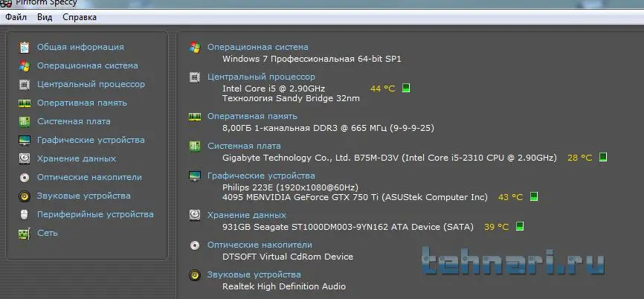Screen dimensions: 644x299
Task: Show Хранение данных section from sidebar
Action: pyautogui.click(x=77, y=158)
